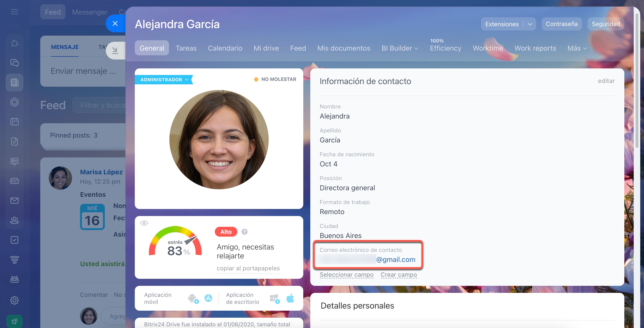Click the Alto stress level badge
This screenshot has width=644, height=328.
[226, 232]
